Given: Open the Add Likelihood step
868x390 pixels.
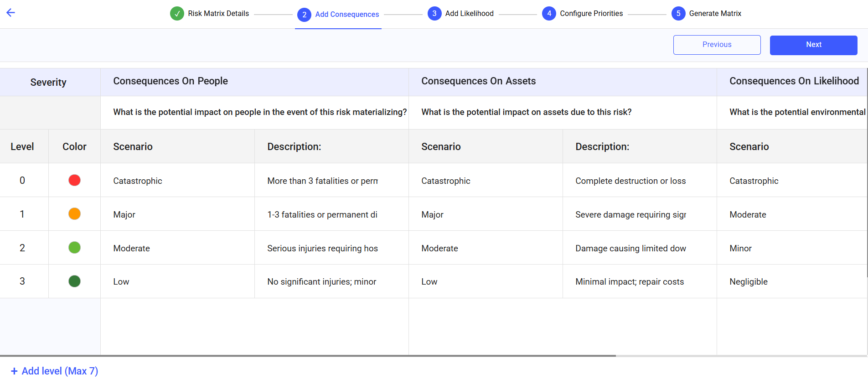Looking at the screenshot, I should [469, 14].
